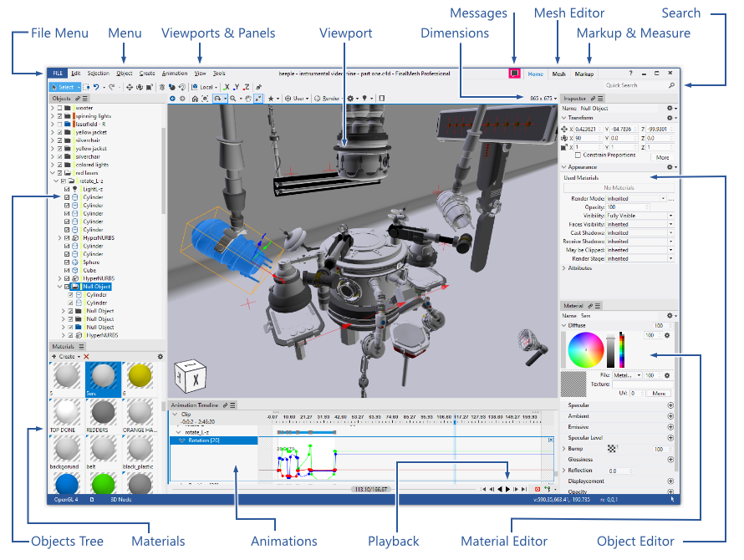Click the Play reverse button
The height and width of the screenshot is (560, 744).
pyautogui.click(x=500, y=489)
